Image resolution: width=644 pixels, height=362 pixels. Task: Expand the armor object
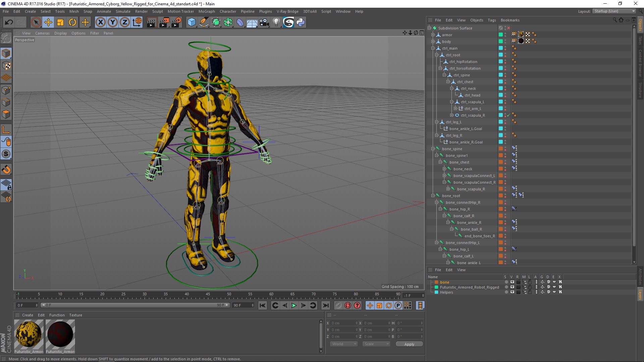[433, 35]
